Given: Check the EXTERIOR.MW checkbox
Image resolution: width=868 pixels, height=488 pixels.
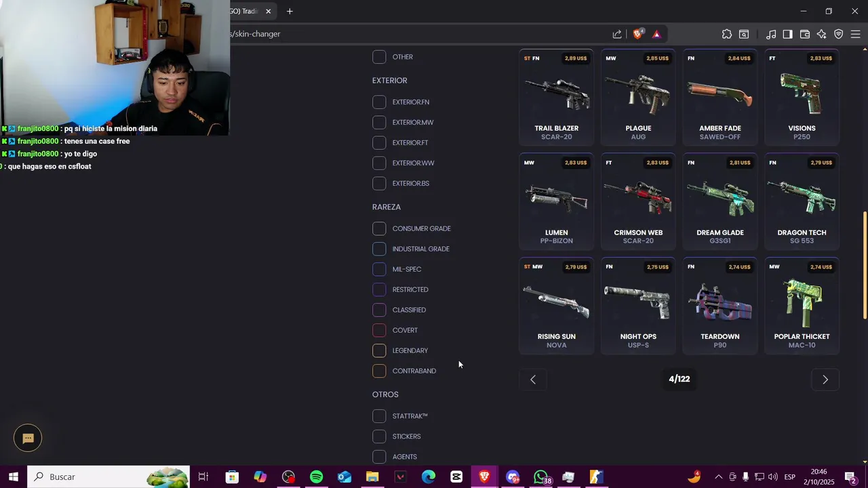Looking at the screenshot, I should [x=380, y=123].
